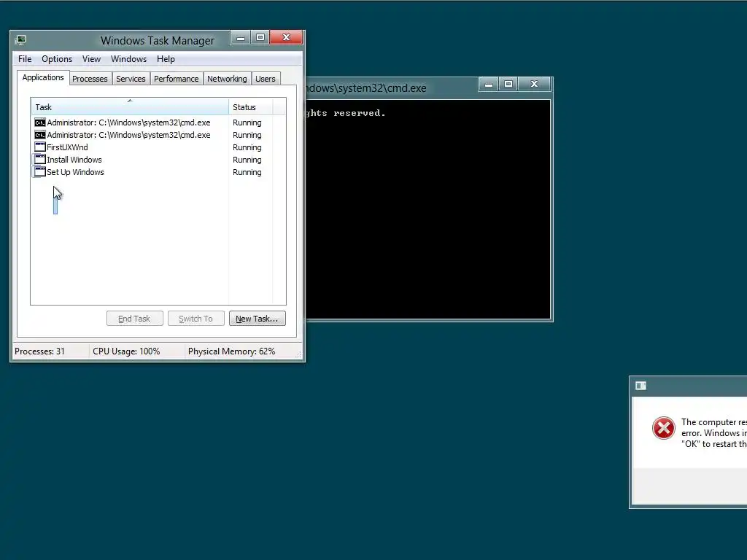This screenshot has width=747, height=560.
Task: Click the red error icon in the dialog
Action: 664,427
